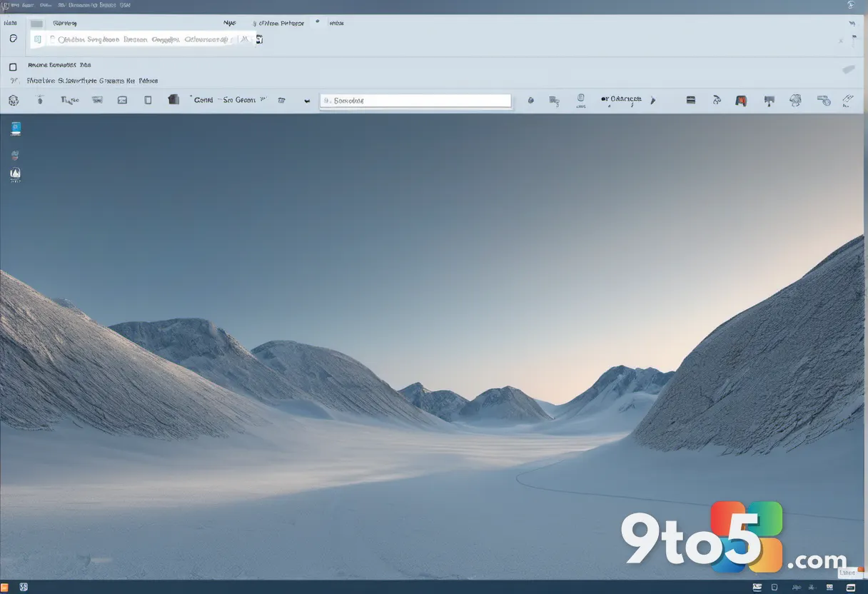This screenshot has width=868, height=594.
Task: Expand the right-pointing chevron in the toolbar
Action: (653, 101)
